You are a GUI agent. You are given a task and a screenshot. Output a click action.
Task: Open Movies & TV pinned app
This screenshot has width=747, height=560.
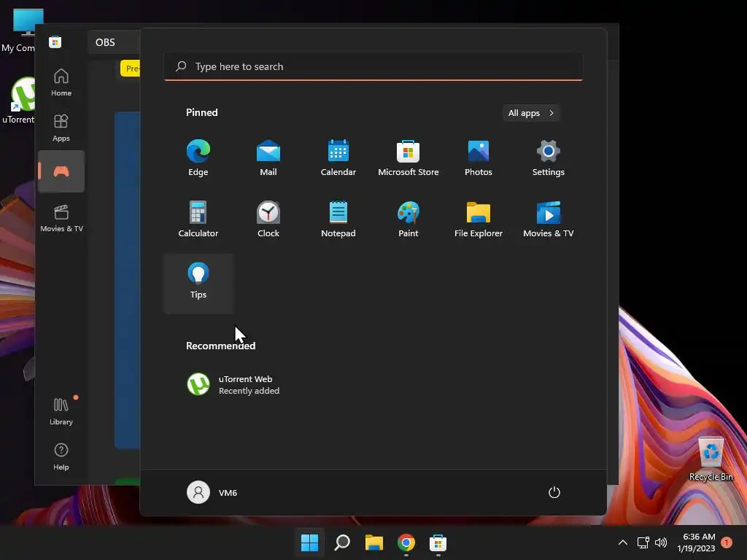pos(549,219)
